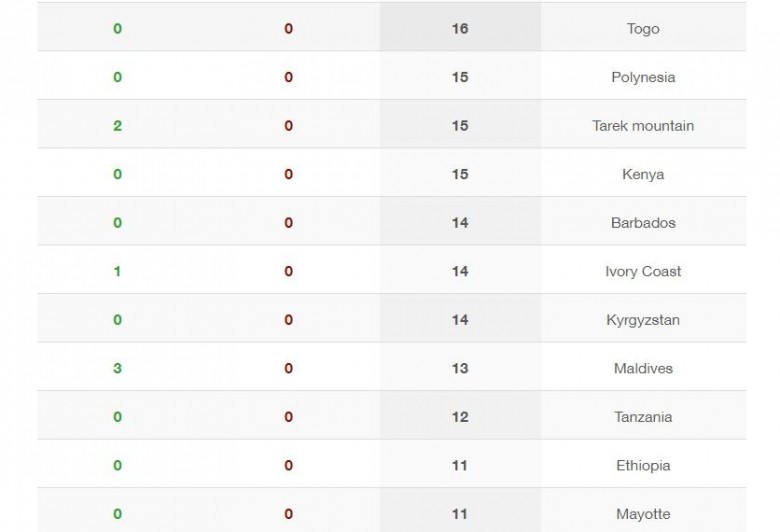
Task: Select the Mayotte row label
Action: [x=643, y=514]
